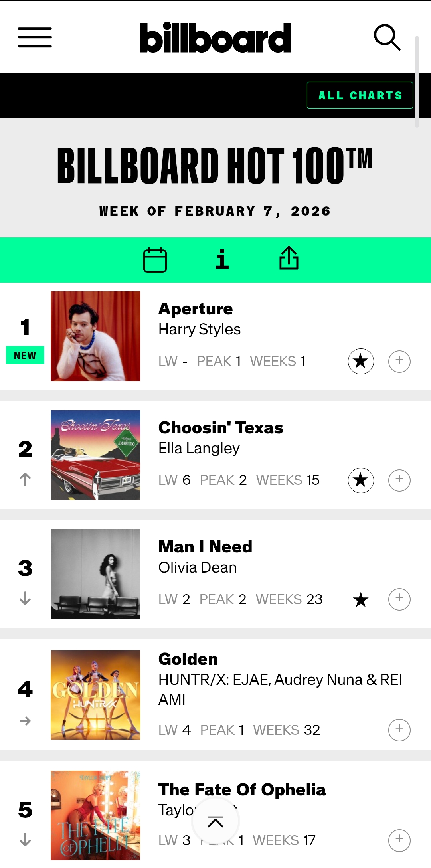
Task: Tap the Golden HUNTR/X cover art
Action: 95,695
